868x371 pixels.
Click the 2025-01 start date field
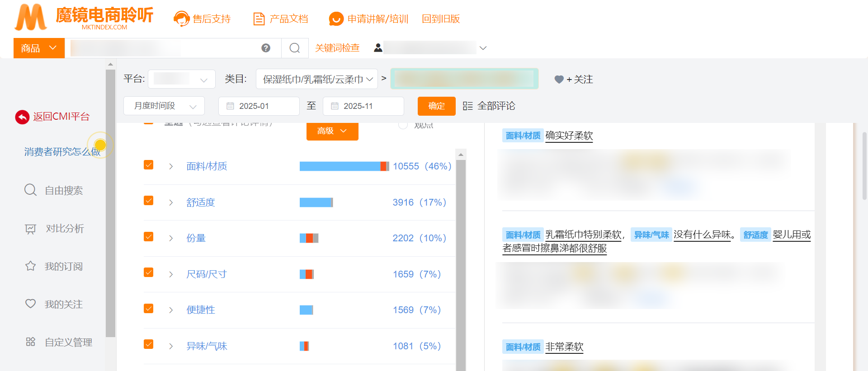point(259,106)
